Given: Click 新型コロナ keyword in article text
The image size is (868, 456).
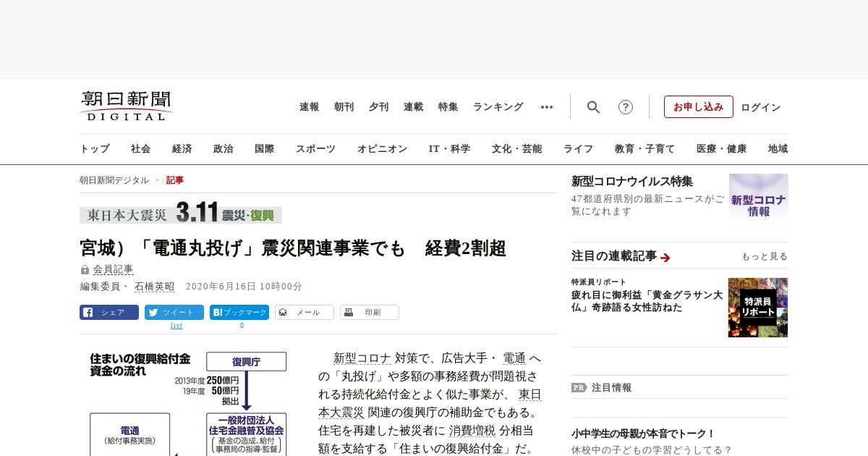Looking at the screenshot, I should pyautogui.click(x=362, y=358).
